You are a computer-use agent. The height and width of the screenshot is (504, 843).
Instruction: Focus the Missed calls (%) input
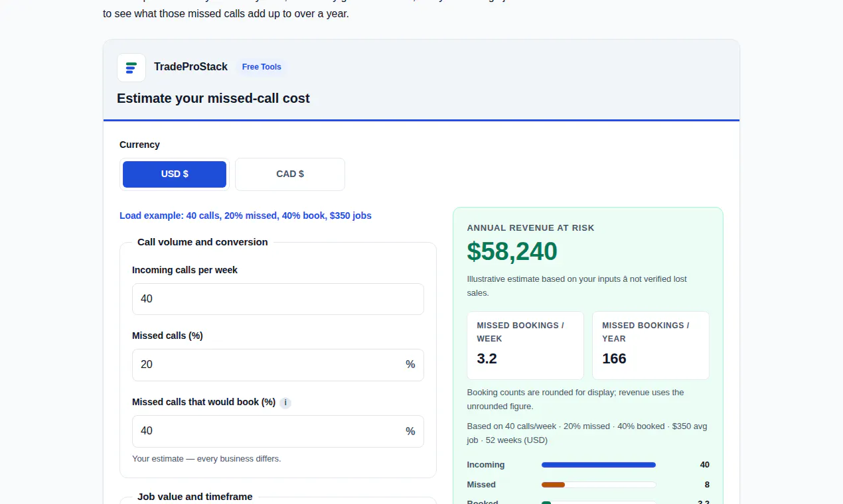pyautogui.click(x=278, y=365)
